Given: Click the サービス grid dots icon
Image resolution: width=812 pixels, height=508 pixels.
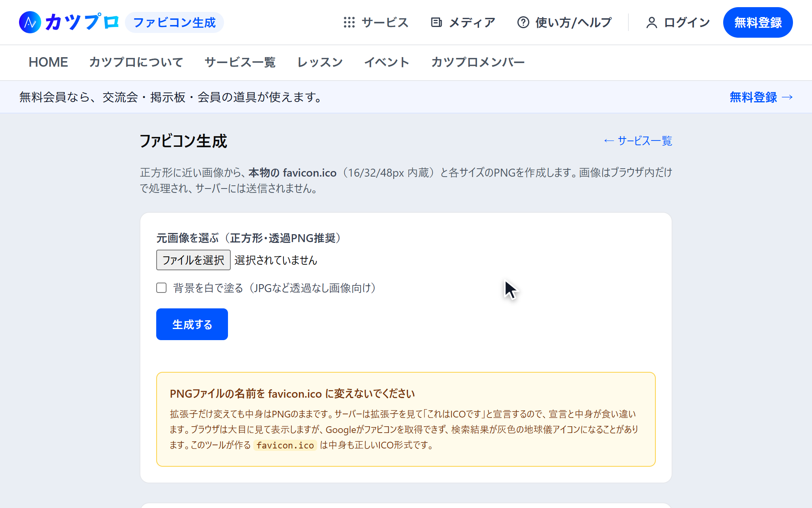Looking at the screenshot, I should tap(349, 22).
